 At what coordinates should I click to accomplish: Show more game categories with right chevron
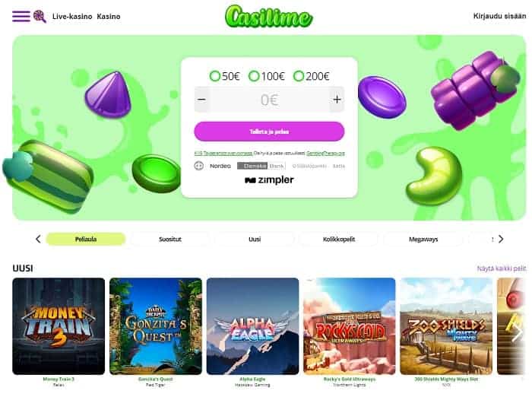(501, 239)
